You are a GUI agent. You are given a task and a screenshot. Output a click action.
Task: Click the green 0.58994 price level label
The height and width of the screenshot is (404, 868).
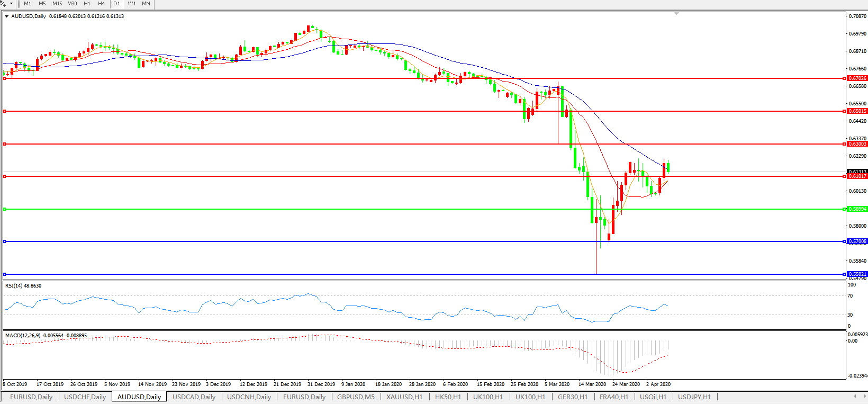pyautogui.click(x=857, y=209)
